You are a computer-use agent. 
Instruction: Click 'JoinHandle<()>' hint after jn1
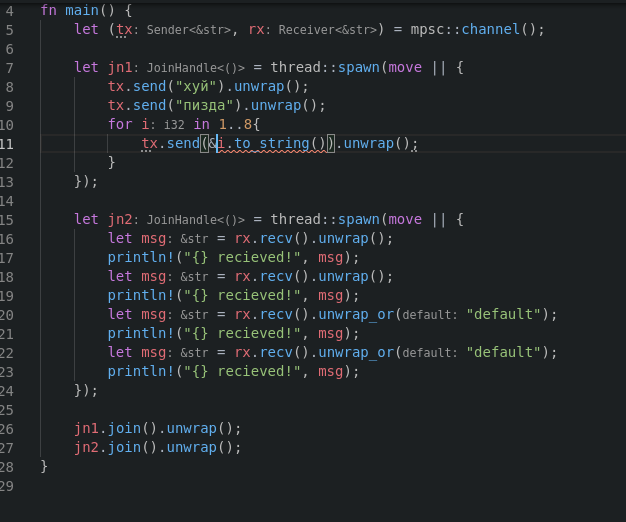(196, 68)
